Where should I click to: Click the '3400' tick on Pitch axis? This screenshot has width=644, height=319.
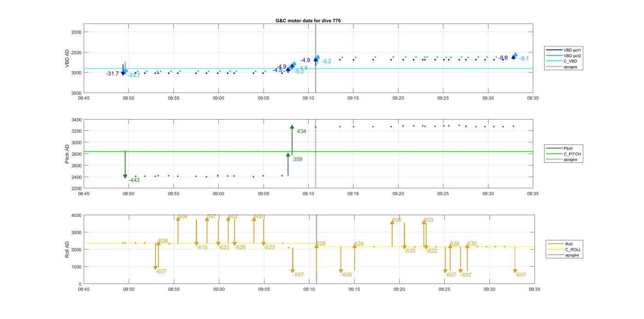(x=76, y=120)
